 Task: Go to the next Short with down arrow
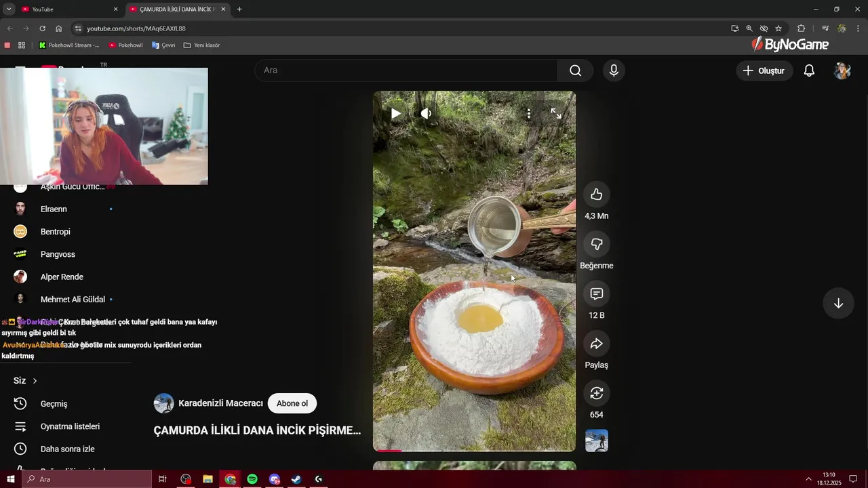[x=838, y=304]
